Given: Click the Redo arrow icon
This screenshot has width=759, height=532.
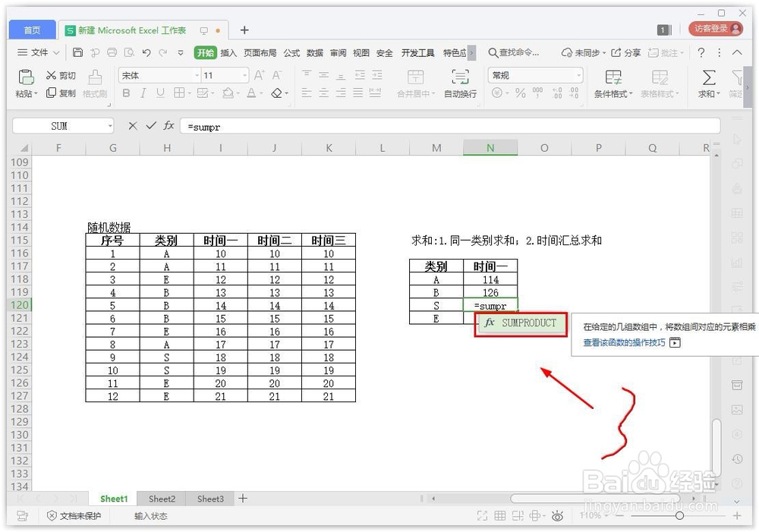Looking at the screenshot, I should (x=163, y=52).
